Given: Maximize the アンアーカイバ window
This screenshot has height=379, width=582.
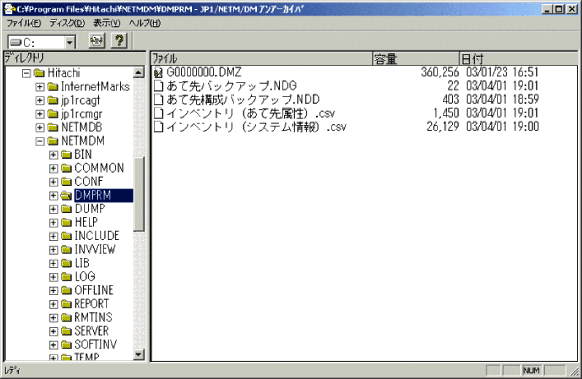Looking at the screenshot, I should [x=559, y=9].
